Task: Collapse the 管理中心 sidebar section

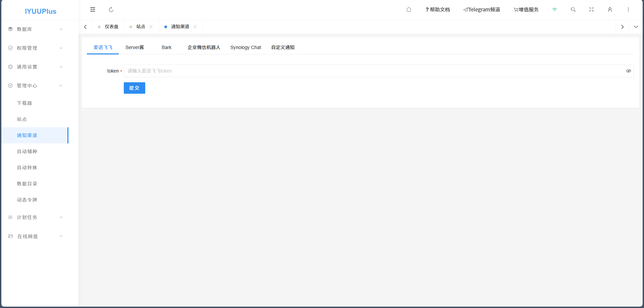Action: pos(35,86)
